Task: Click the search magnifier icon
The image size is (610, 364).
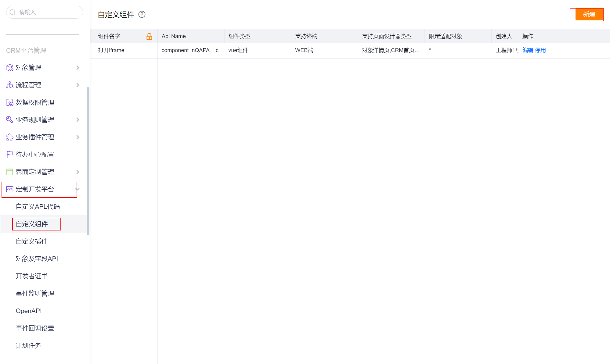Action: 13,12
